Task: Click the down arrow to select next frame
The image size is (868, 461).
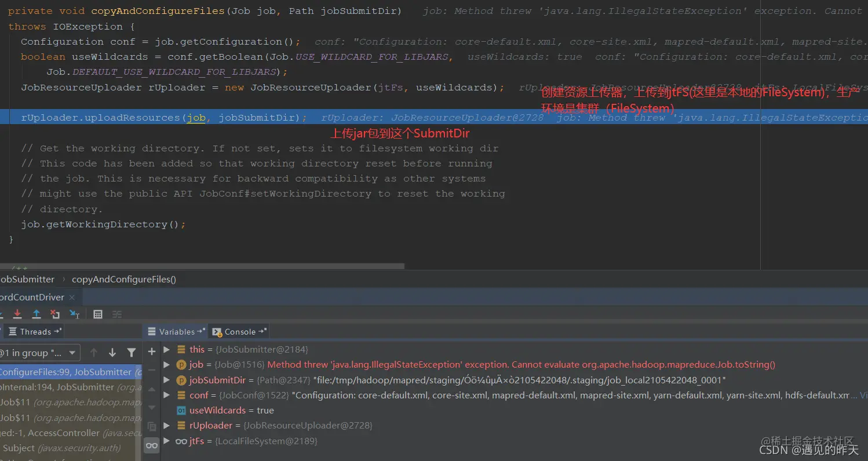Action: [112, 353]
